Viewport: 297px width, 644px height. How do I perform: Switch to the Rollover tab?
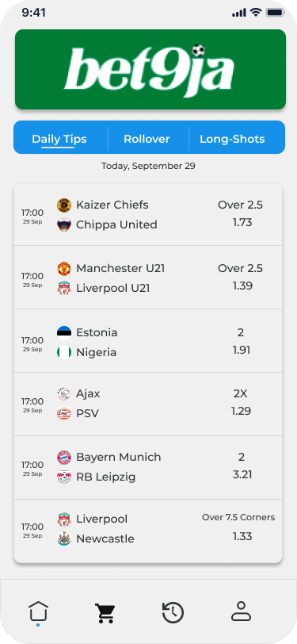[x=147, y=139]
